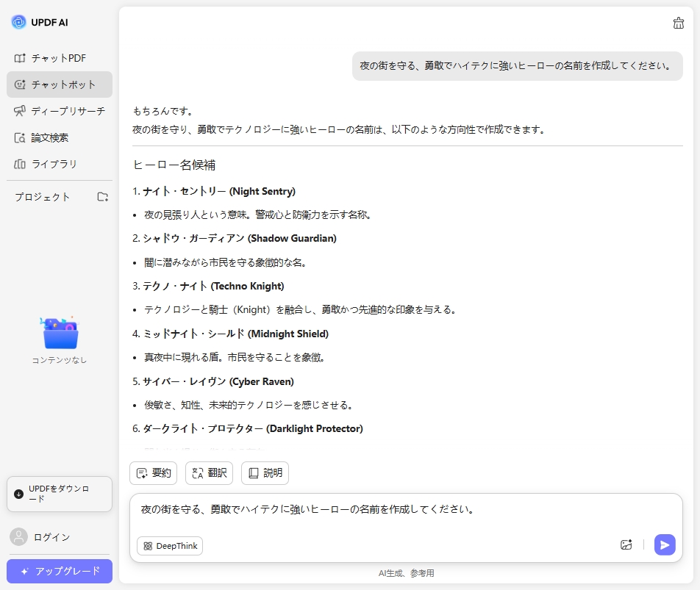Click the UPDF AI logo icon

coord(19,22)
